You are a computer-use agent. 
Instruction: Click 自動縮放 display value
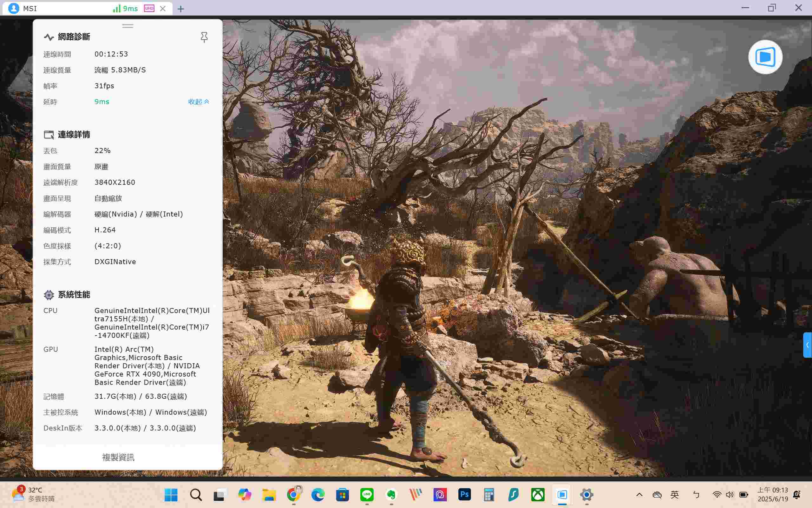(x=108, y=198)
